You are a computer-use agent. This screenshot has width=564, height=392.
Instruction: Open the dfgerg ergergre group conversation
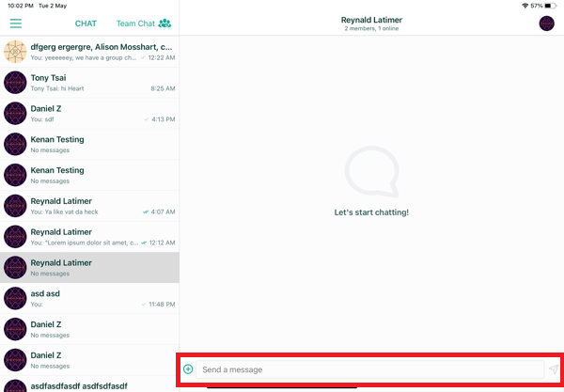point(101,52)
